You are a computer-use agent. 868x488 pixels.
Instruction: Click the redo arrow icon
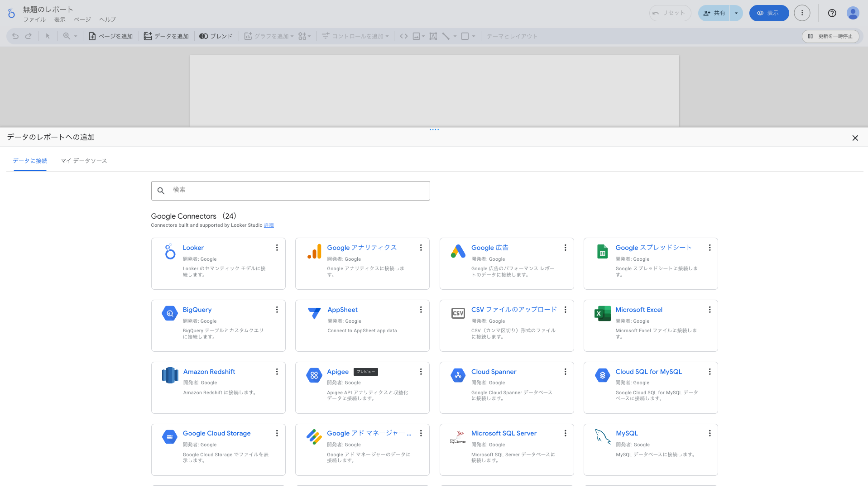tap(29, 36)
